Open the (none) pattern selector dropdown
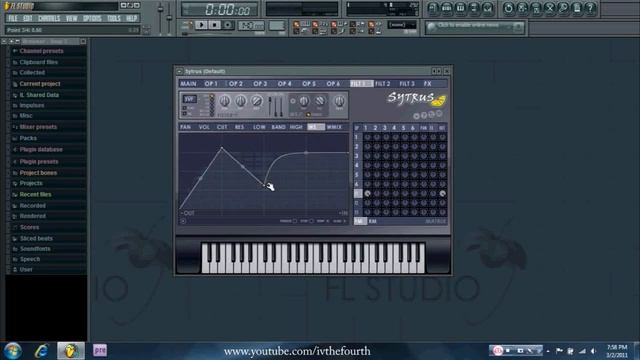Image resolution: width=640 pixels, height=360 pixels. tap(402, 25)
